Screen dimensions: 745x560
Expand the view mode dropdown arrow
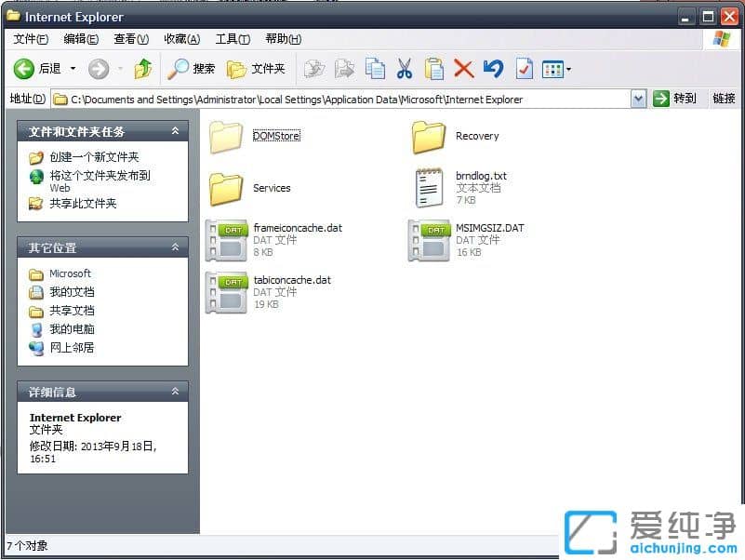click(x=568, y=67)
